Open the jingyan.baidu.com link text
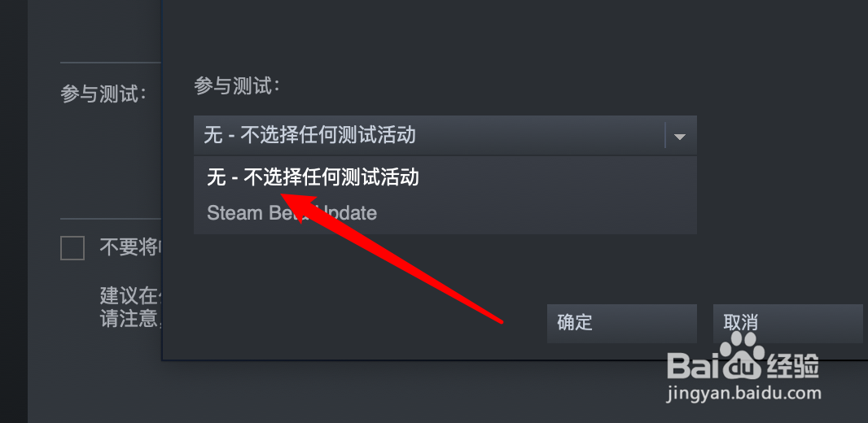The image size is (868, 423). pos(744,394)
